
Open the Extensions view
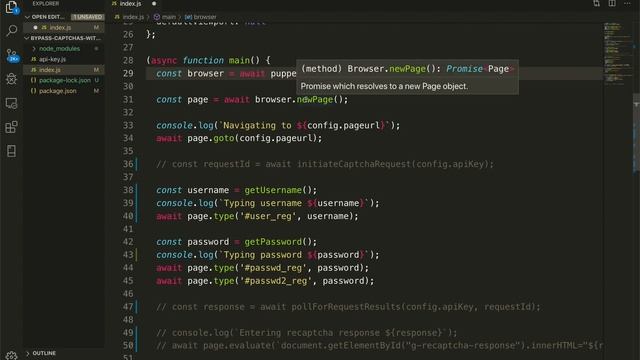11,127
